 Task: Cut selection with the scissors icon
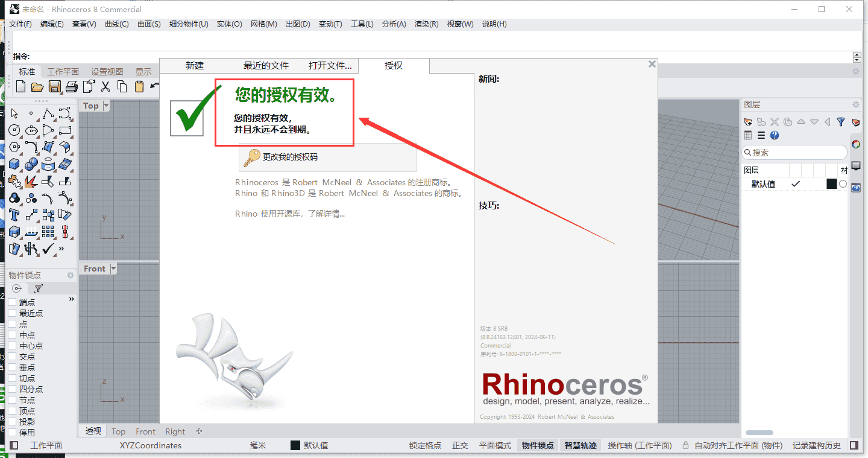[105, 86]
